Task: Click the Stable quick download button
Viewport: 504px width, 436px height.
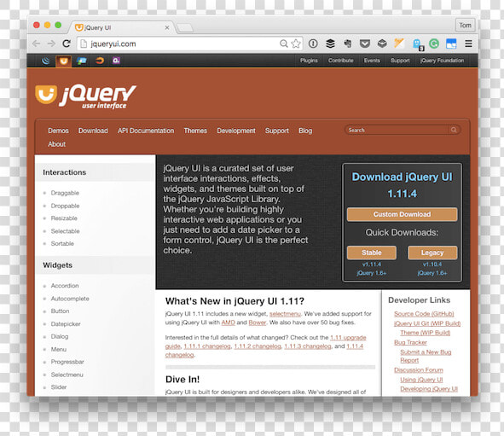Action: tap(372, 253)
